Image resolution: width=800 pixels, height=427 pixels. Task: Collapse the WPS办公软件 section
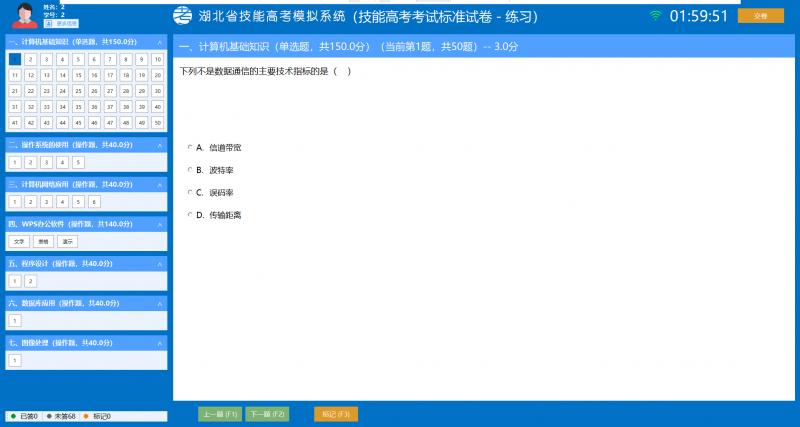(160, 224)
